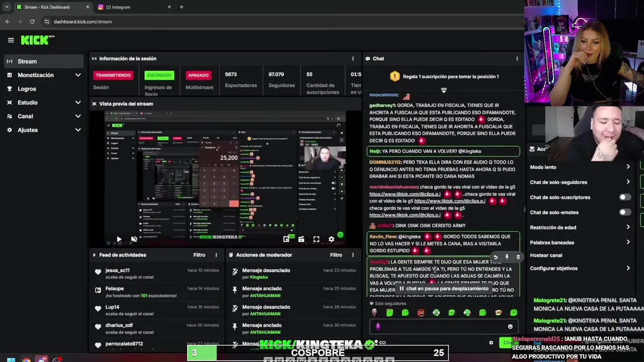This screenshot has height=362, width=644.
Task: Open the first tiktok.com link in chat
Action: pyautogui.click(x=405, y=194)
